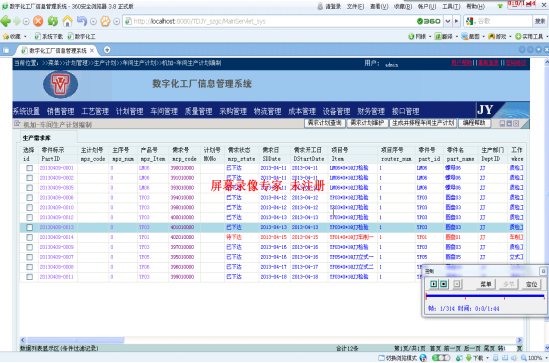
Task: Check the box for row 20130409-0006
Action: coord(30,197)
